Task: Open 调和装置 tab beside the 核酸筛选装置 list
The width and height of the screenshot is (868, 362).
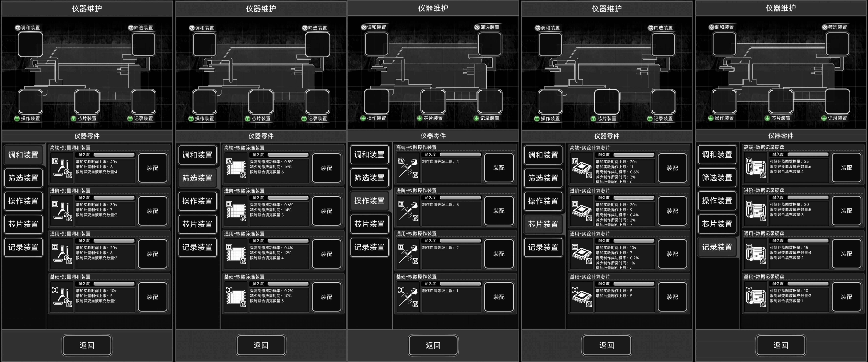Action: tap(197, 155)
